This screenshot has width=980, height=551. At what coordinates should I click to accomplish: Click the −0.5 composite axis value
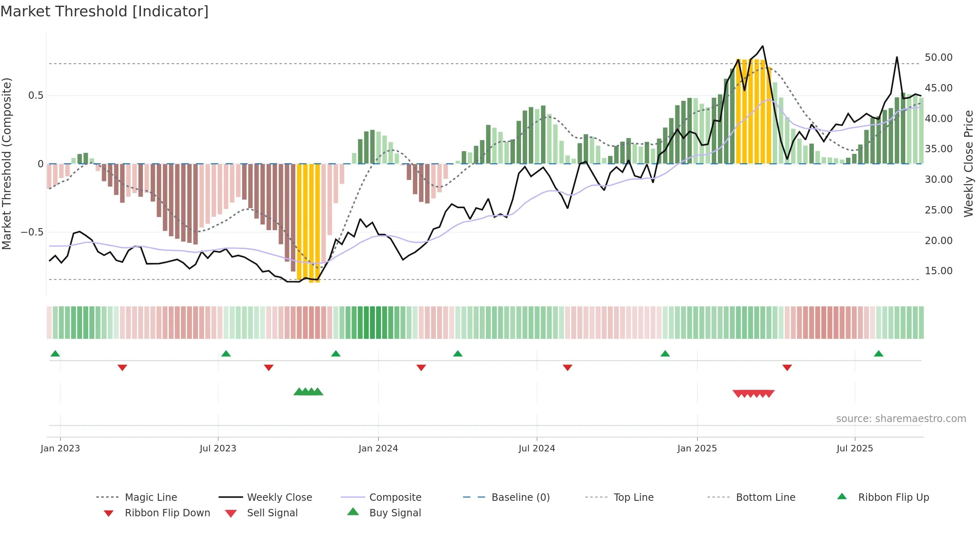click(32, 232)
